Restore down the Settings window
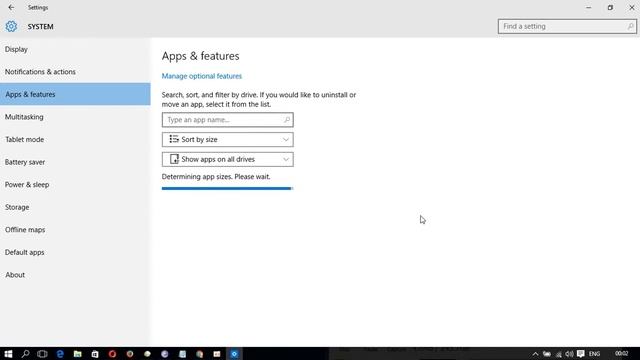 (x=610, y=7)
